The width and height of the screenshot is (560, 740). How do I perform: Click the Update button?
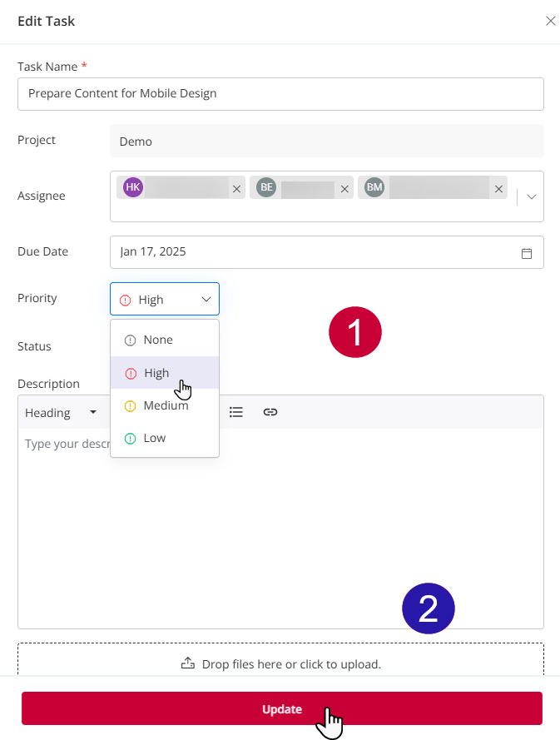tap(282, 708)
